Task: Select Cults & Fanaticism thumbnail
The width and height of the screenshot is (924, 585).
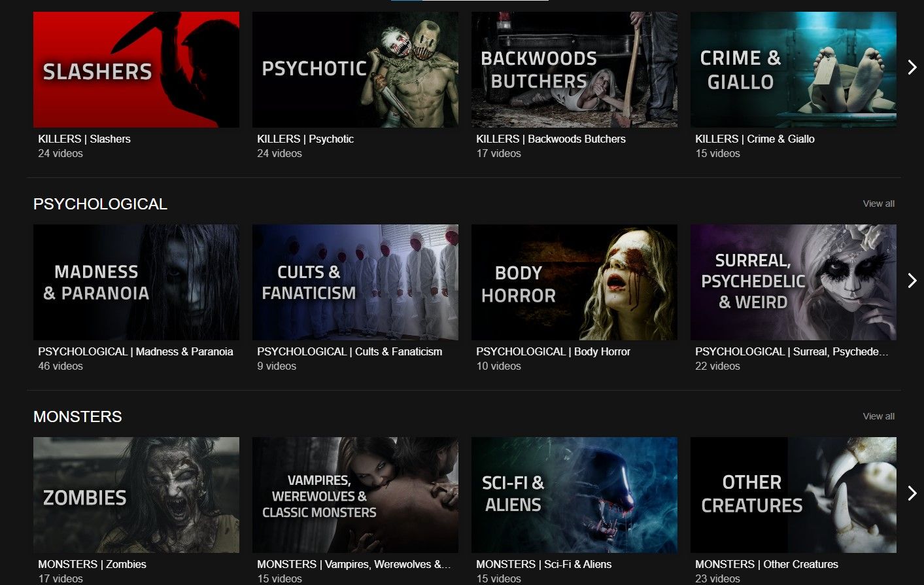Action: coord(355,282)
